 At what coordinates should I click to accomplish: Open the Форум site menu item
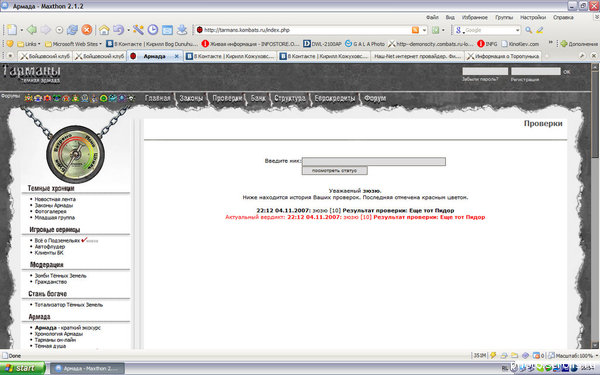(375, 98)
